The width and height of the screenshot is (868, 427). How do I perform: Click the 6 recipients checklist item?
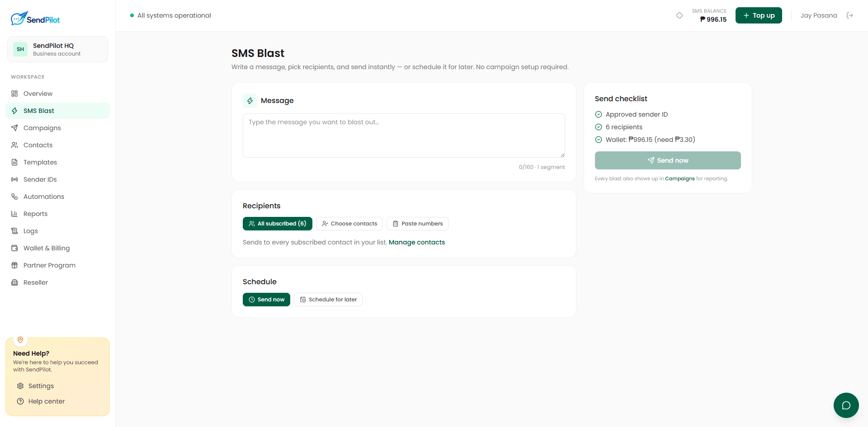619,127
